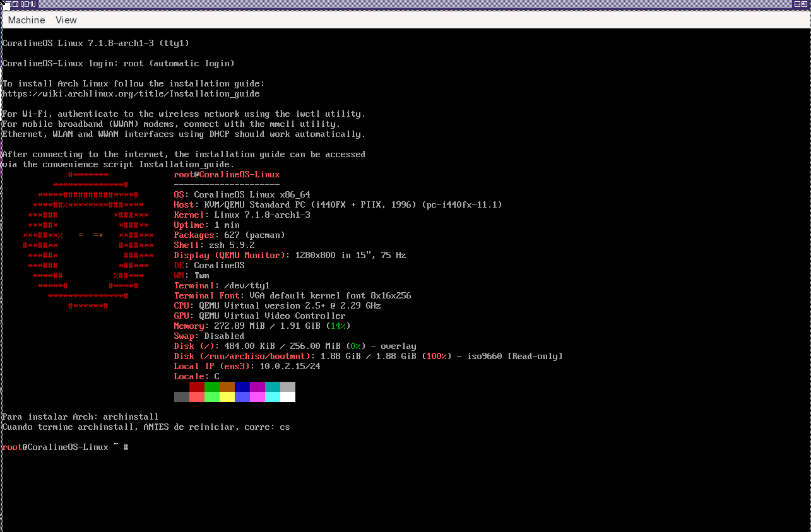Open the View menu
Viewport: 811px width, 532px height.
66,20
